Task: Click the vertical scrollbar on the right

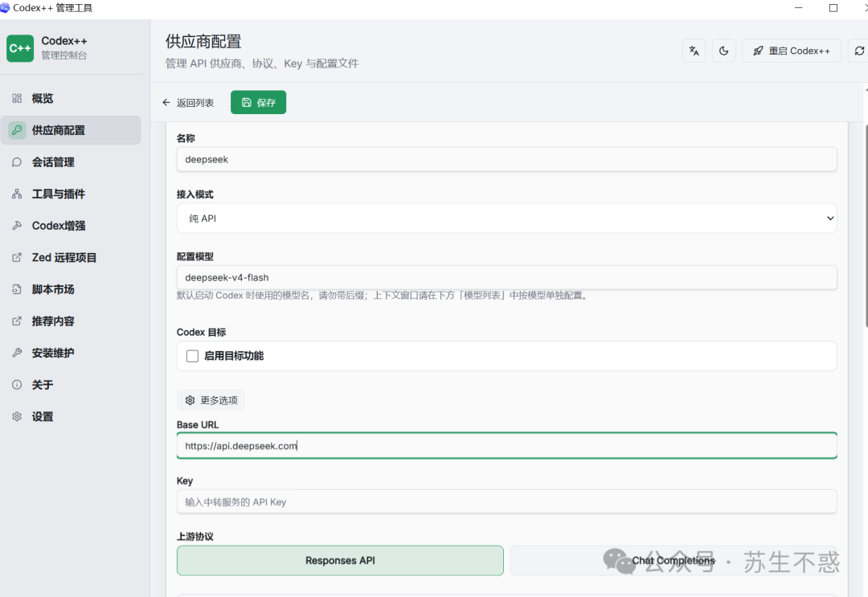Action: 866,226
